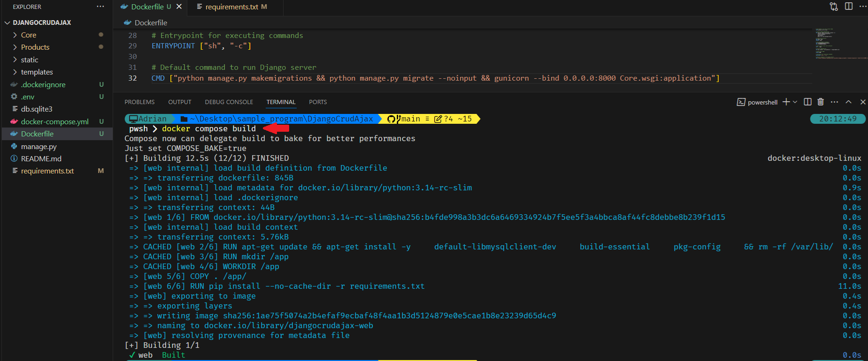Click the .env gear icon
Viewport: 868px width, 361px height.
(14, 97)
